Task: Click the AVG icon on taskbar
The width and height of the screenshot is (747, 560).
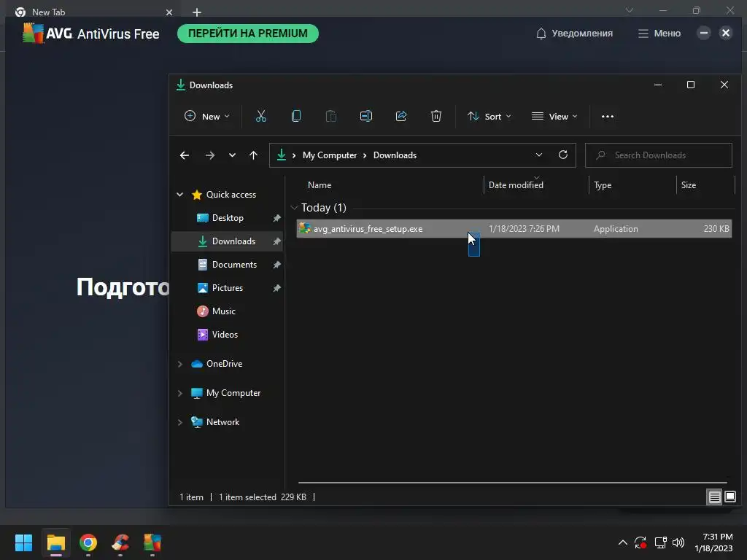Action: [x=152, y=542]
